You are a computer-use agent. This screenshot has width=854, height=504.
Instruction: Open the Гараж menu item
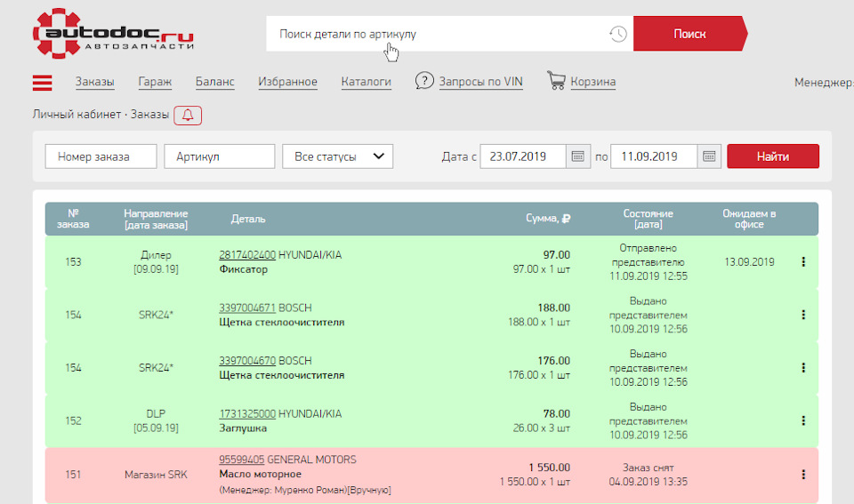[x=155, y=82]
